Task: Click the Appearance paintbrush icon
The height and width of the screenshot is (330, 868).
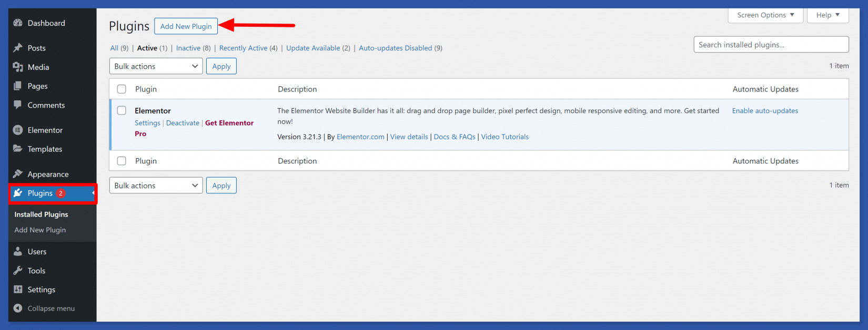Action: pos(18,174)
